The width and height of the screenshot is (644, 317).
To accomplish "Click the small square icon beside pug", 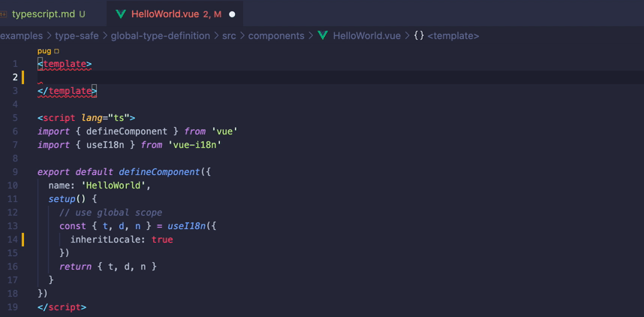I will pos(56,51).
